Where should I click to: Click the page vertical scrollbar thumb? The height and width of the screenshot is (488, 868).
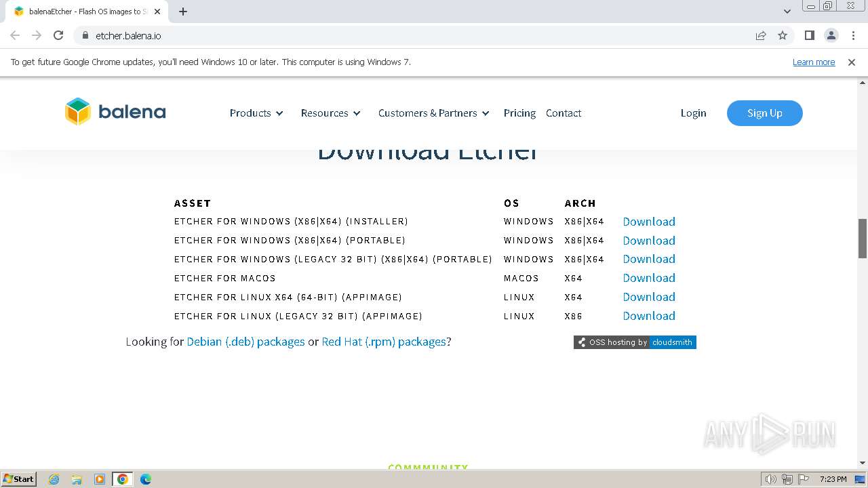click(x=863, y=238)
